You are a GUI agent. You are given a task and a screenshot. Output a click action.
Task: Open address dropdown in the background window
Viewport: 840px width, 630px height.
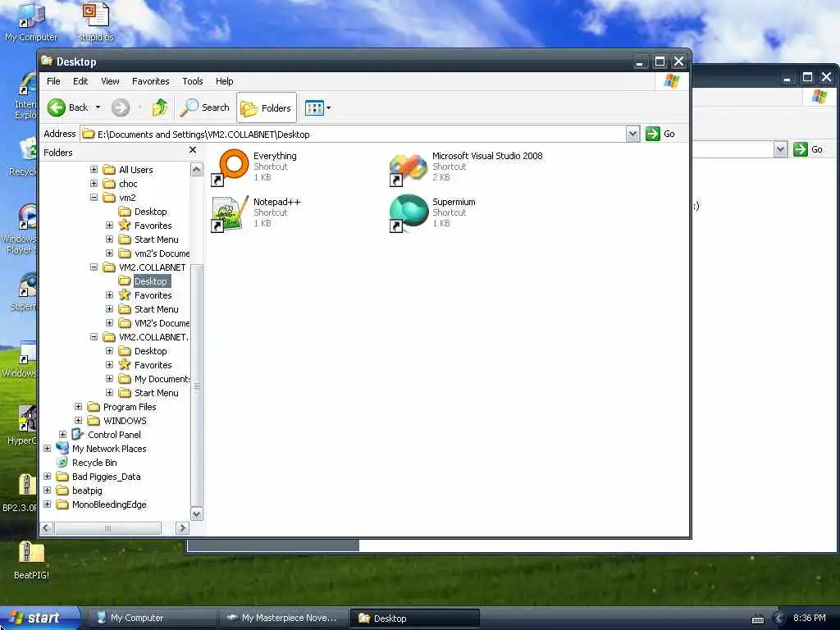click(781, 149)
